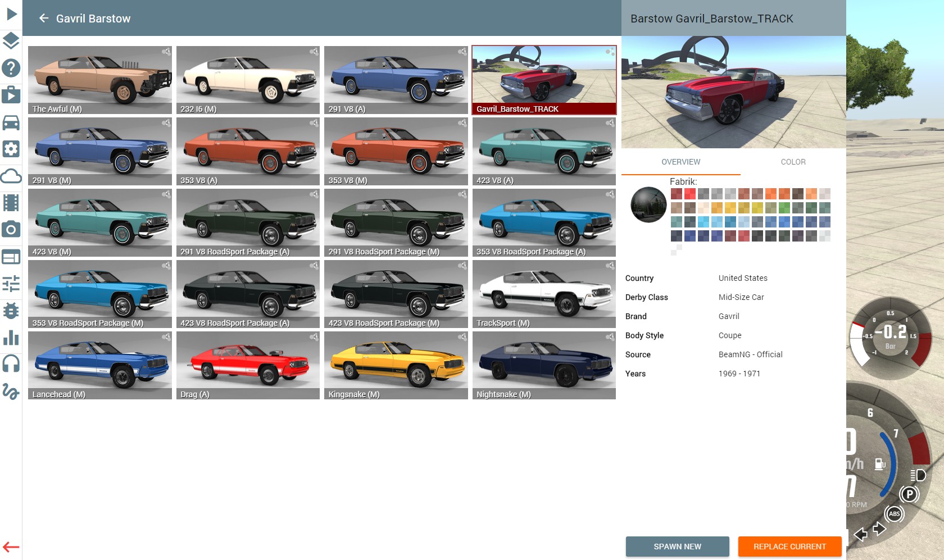This screenshot has height=560, width=944.
Task: Open the scenarios briefcase play icon
Action: tap(11, 95)
